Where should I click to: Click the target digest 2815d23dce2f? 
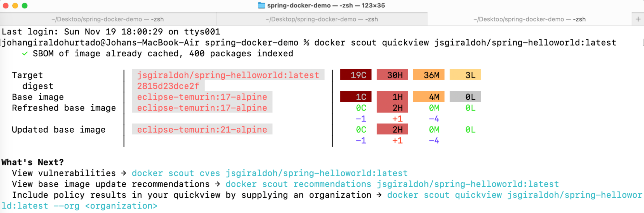tap(168, 86)
